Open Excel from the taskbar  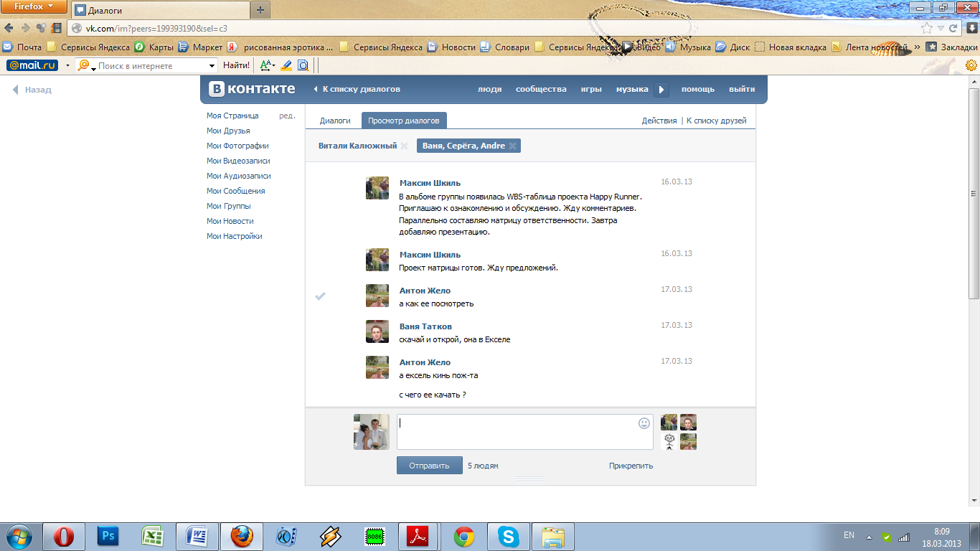[153, 536]
